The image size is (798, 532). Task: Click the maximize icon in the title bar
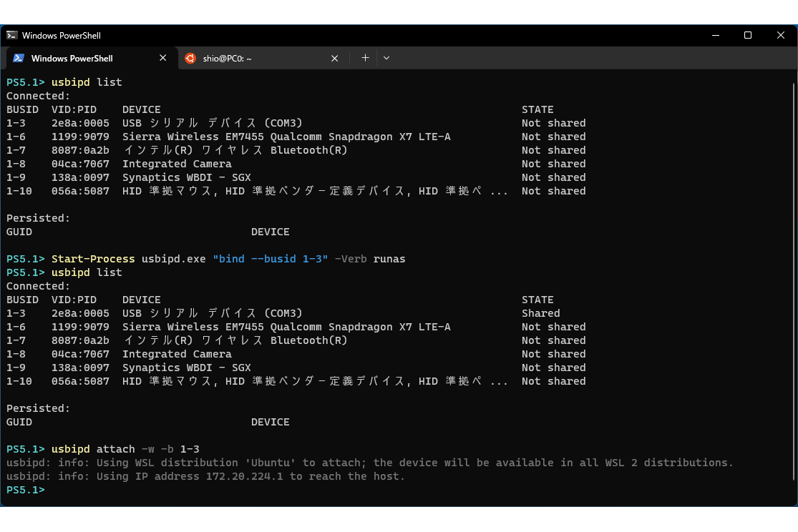point(747,35)
